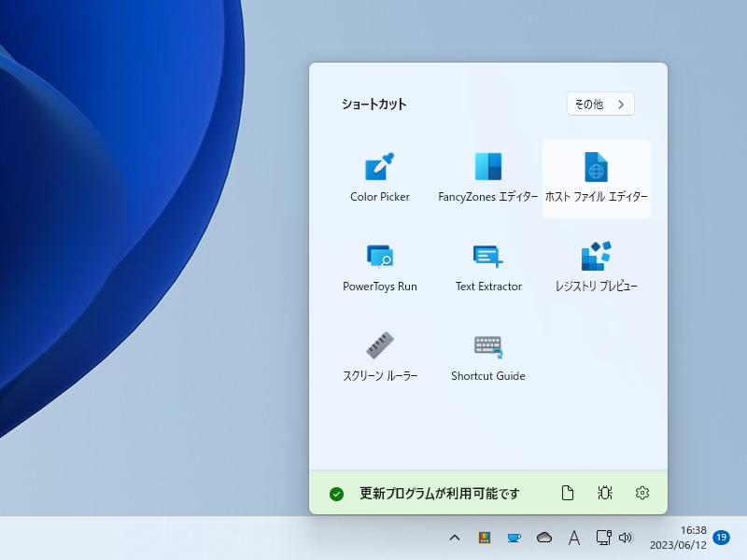Expand the その他 list
747x560 pixels.
pos(600,104)
